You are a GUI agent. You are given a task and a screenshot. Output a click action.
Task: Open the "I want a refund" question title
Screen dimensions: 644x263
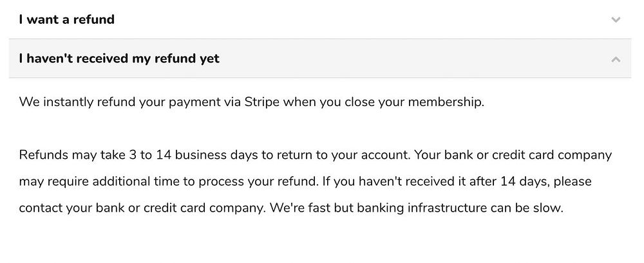coord(67,19)
